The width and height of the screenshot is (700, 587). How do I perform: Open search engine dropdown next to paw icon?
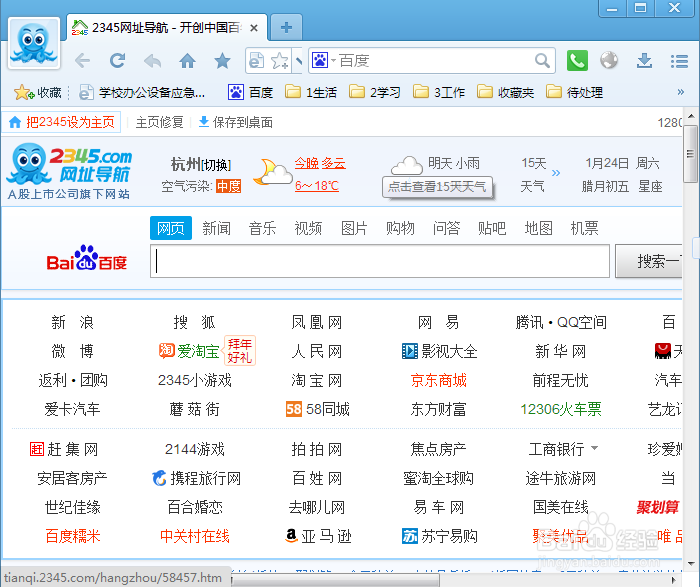[333, 60]
